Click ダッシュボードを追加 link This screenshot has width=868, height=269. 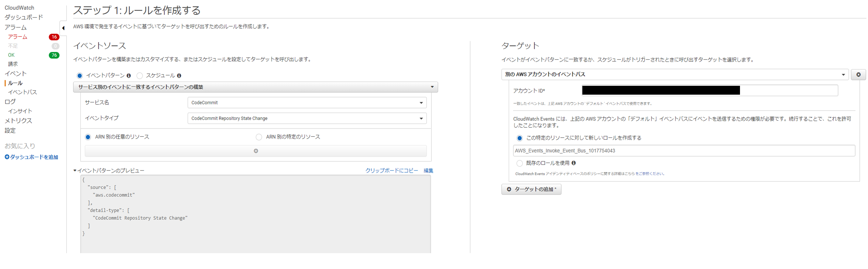coord(34,157)
